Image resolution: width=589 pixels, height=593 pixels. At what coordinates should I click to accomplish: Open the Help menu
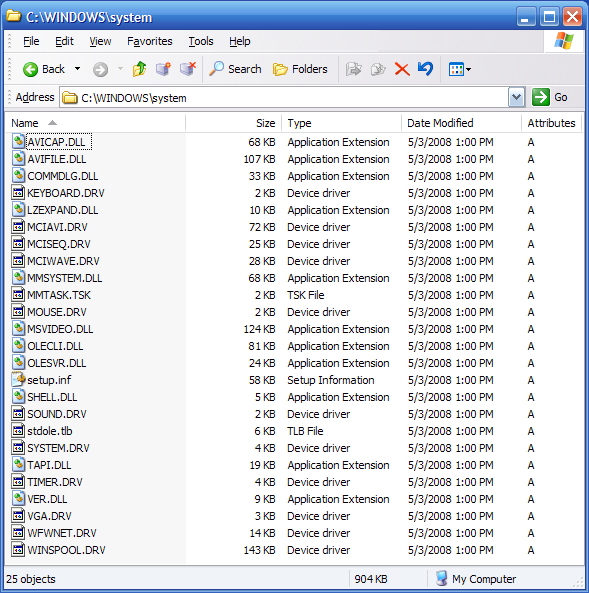click(x=240, y=41)
